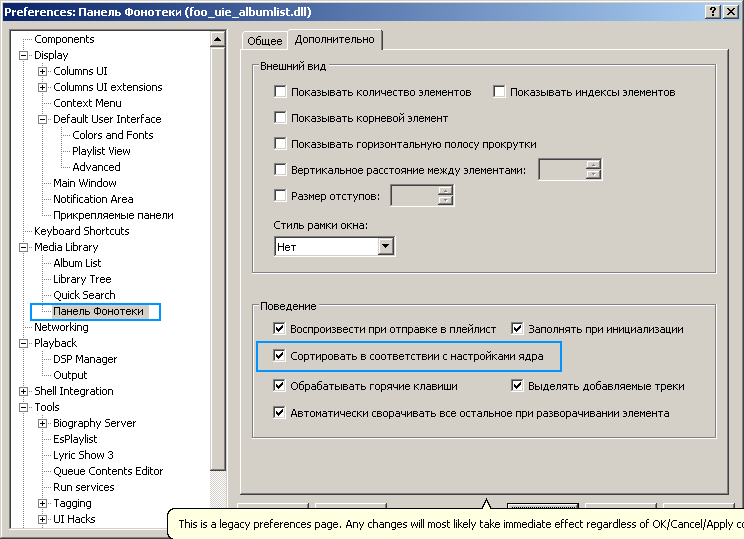
Task: Select DSP Manager in the tree
Action: (x=85, y=359)
